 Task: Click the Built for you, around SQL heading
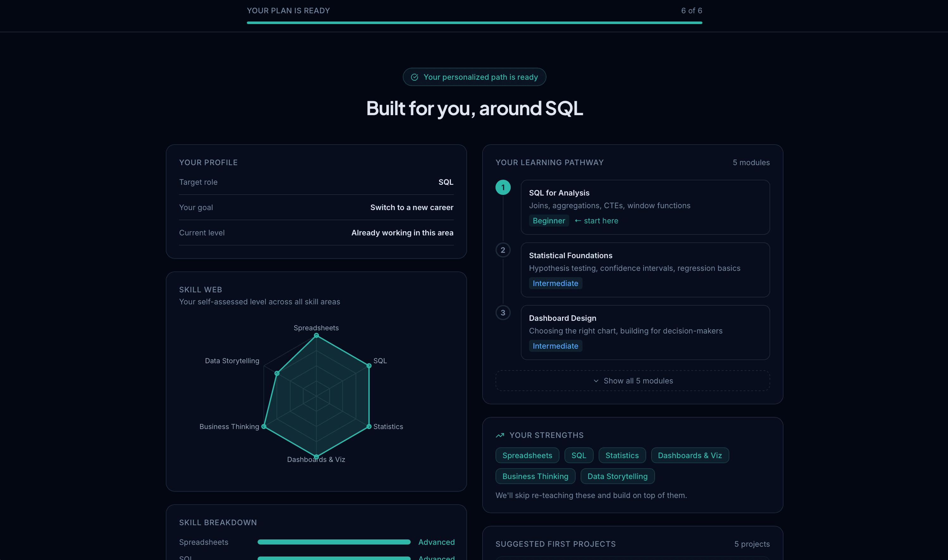[x=474, y=108]
